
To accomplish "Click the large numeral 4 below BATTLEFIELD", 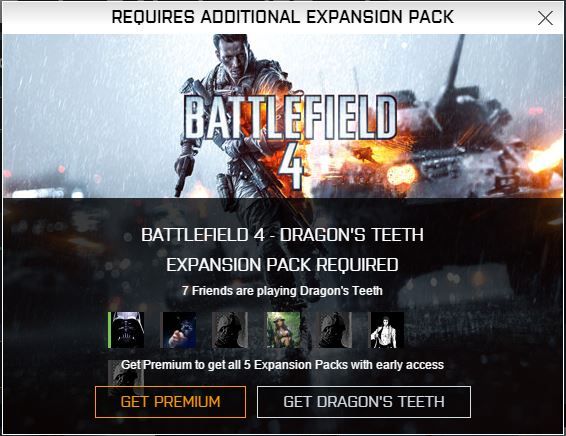I will (x=292, y=166).
